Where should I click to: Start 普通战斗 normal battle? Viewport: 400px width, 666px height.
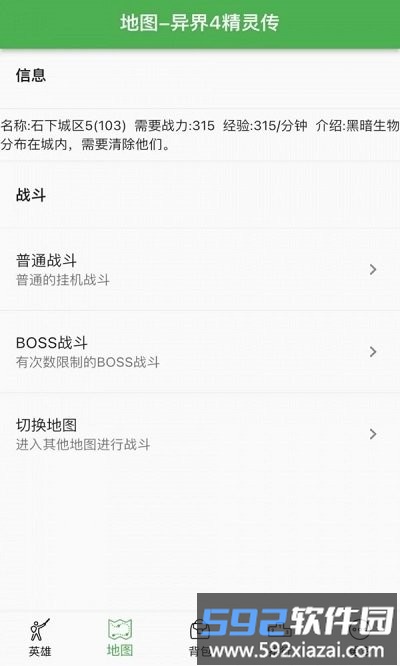coord(200,269)
